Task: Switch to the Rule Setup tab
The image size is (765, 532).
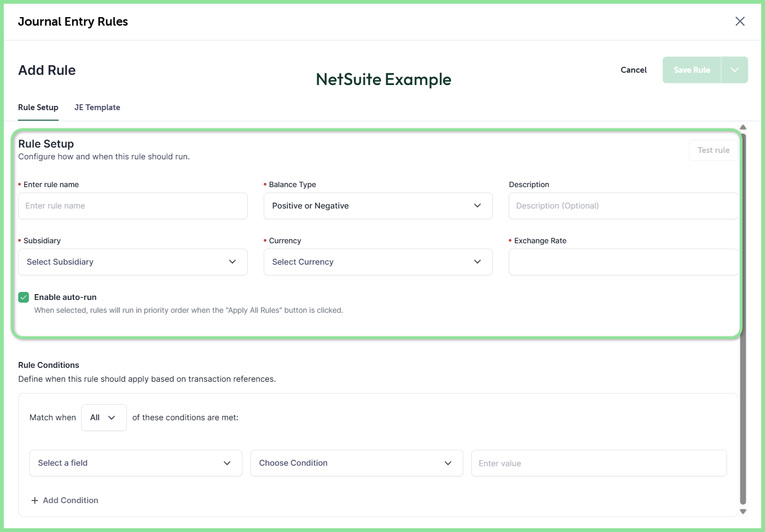Action: (39, 107)
